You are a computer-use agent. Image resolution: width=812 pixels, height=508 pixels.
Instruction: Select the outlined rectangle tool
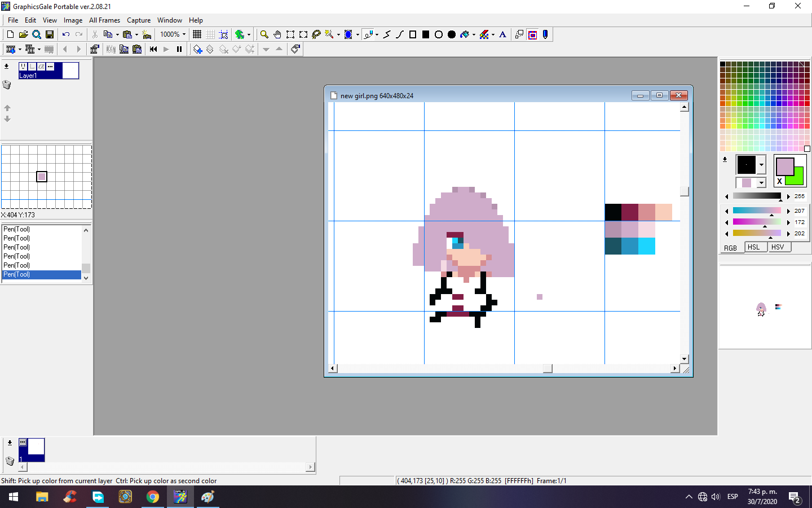[x=413, y=34]
